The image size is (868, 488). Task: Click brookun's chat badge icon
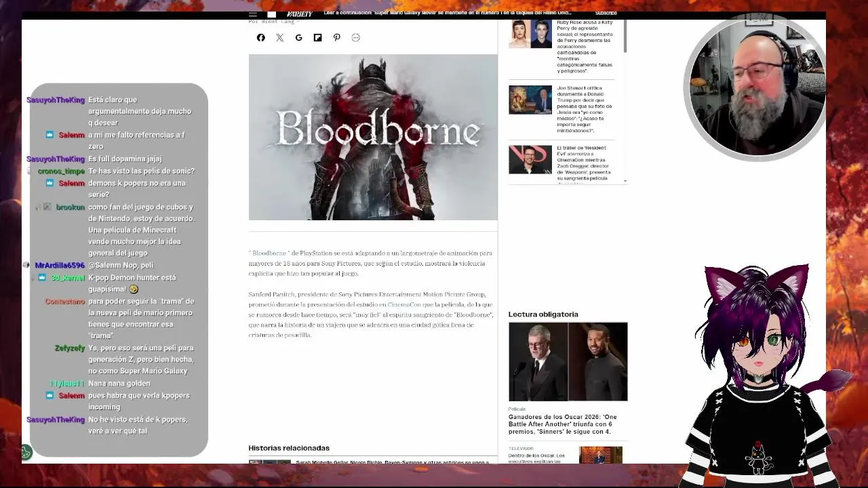point(47,207)
